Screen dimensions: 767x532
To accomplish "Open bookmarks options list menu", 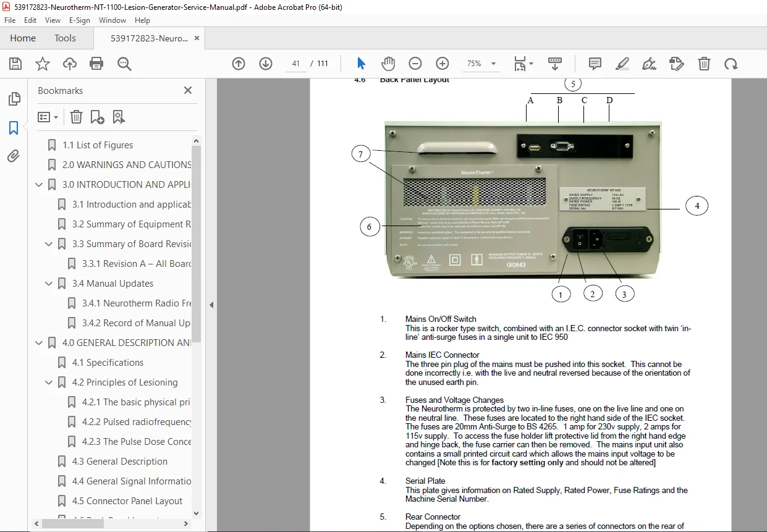I will click(48, 117).
